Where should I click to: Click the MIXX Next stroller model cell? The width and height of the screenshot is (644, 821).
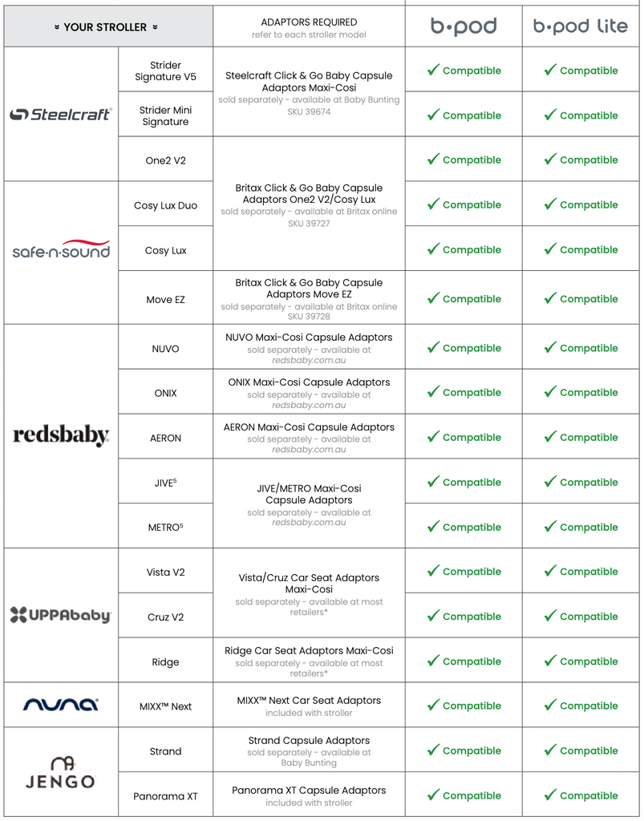pyautogui.click(x=165, y=706)
